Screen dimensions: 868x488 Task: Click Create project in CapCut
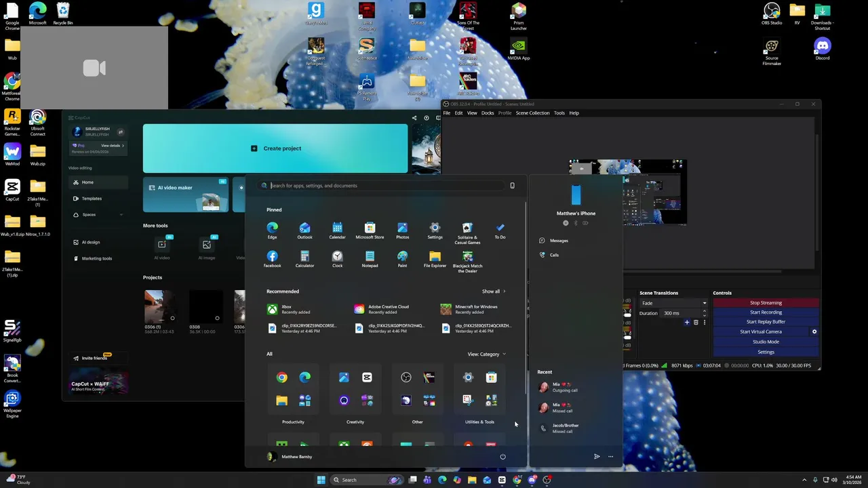[275, 148]
